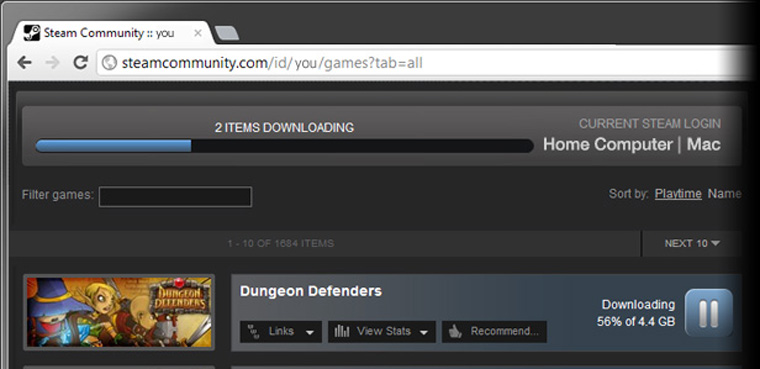Open the Dungeon Defenders game thumbnail

pyautogui.click(x=119, y=312)
